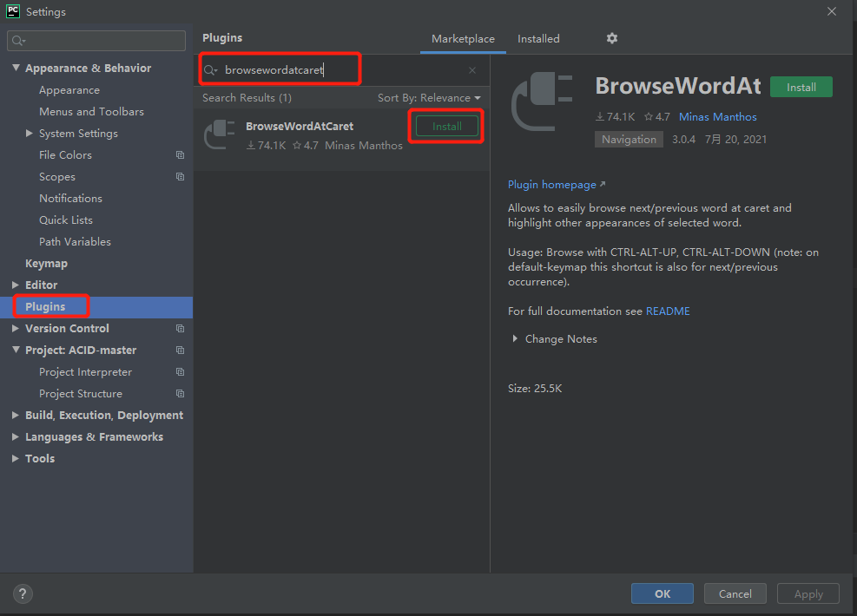Screen dimensions: 857x616
Task: Click the scope icon beside Version Control
Action: coord(179,328)
